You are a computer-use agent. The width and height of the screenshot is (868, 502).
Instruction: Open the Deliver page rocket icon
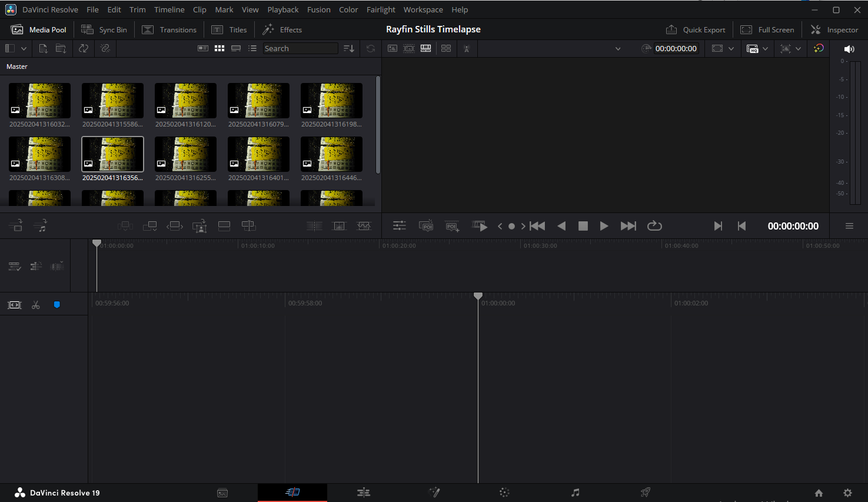click(646, 493)
